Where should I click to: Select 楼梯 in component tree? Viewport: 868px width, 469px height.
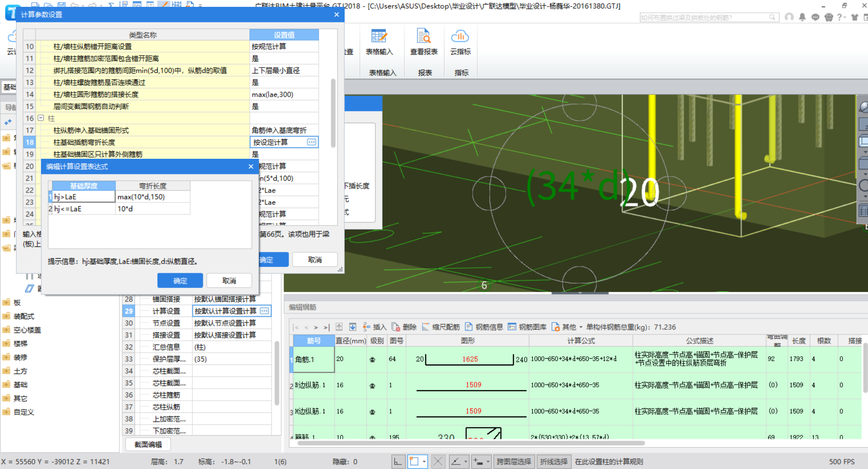[x=20, y=344]
